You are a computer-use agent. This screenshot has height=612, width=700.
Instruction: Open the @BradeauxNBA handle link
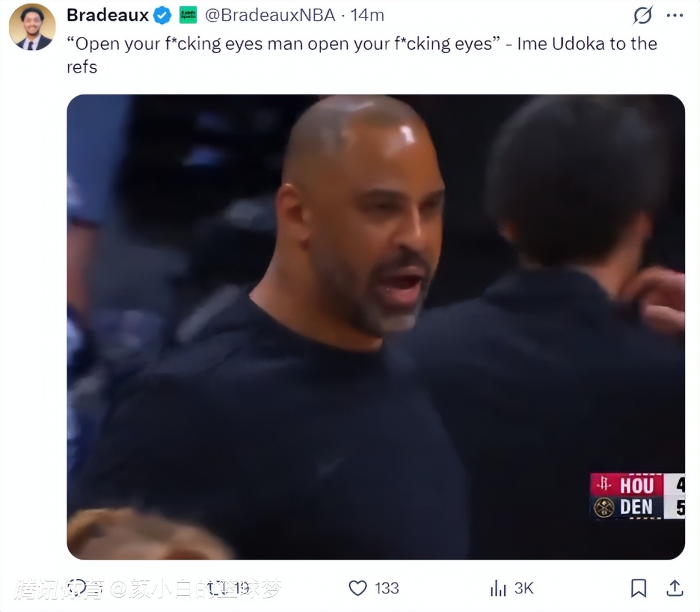pyautogui.click(x=270, y=15)
